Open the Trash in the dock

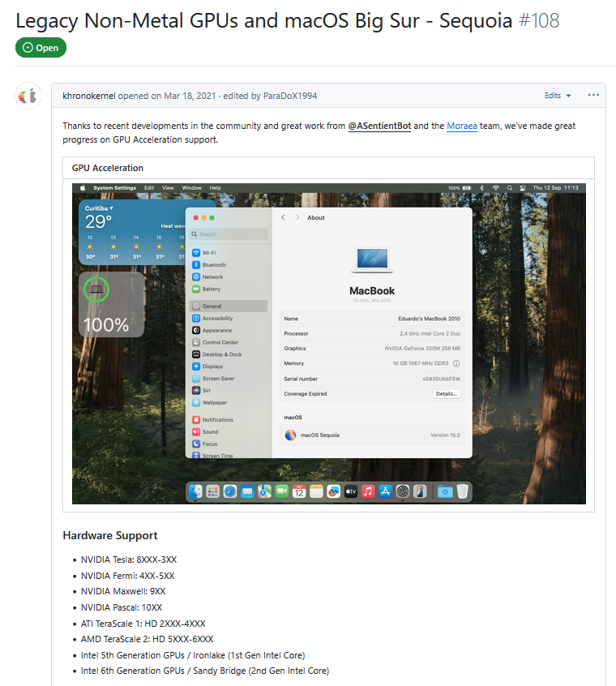463,491
